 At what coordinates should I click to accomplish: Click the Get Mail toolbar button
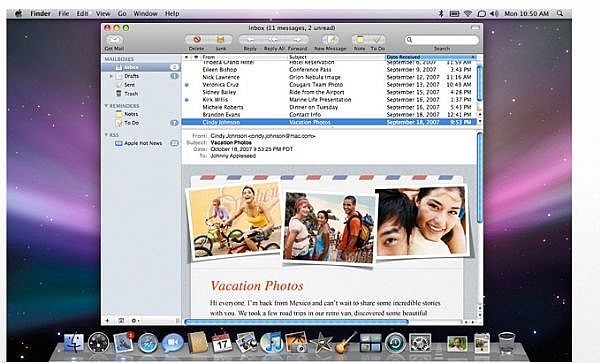(114, 40)
